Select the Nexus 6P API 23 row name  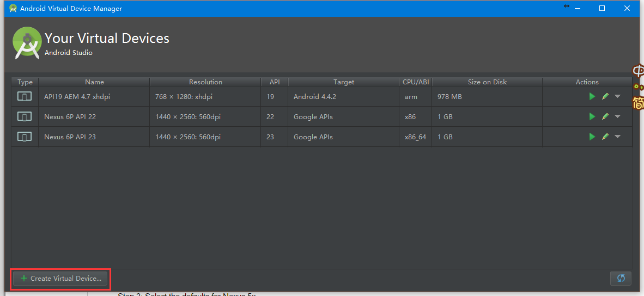click(70, 137)
